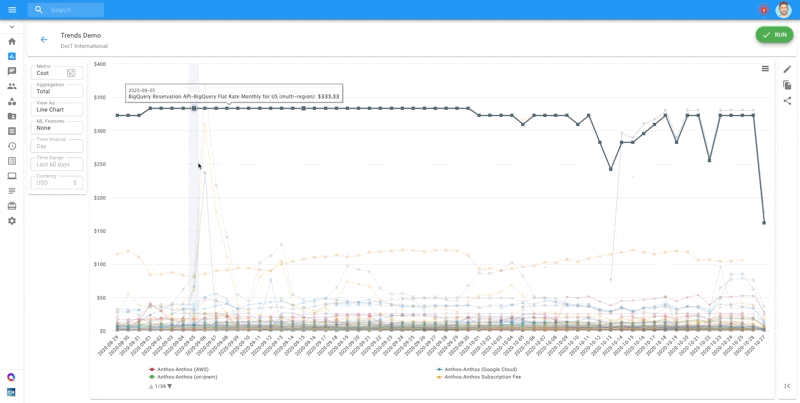The image size is (800, 403).
Task: Open the highlighted analytics sidebar icon
Action: click(x=12, y=56)
